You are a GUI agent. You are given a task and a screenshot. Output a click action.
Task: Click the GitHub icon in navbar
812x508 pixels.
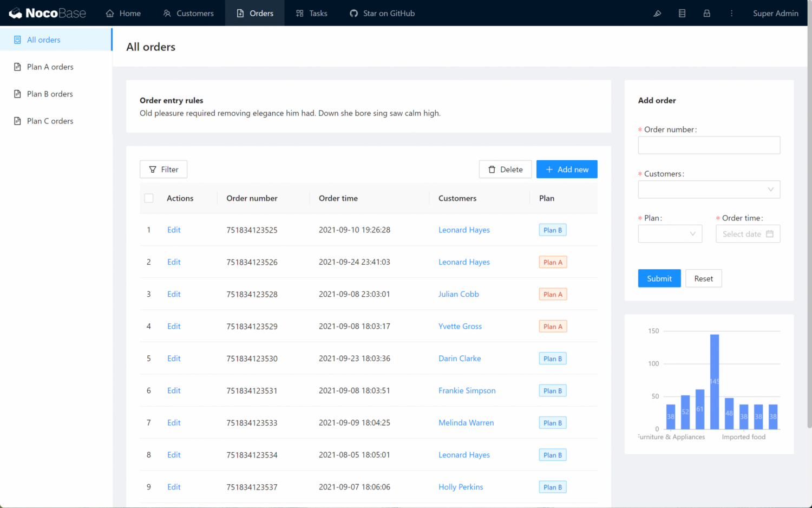point(353,13)
